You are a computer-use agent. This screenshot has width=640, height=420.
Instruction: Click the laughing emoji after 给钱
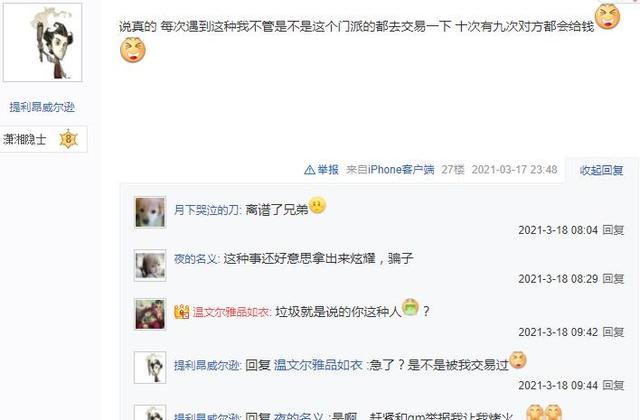coord(607,17)
